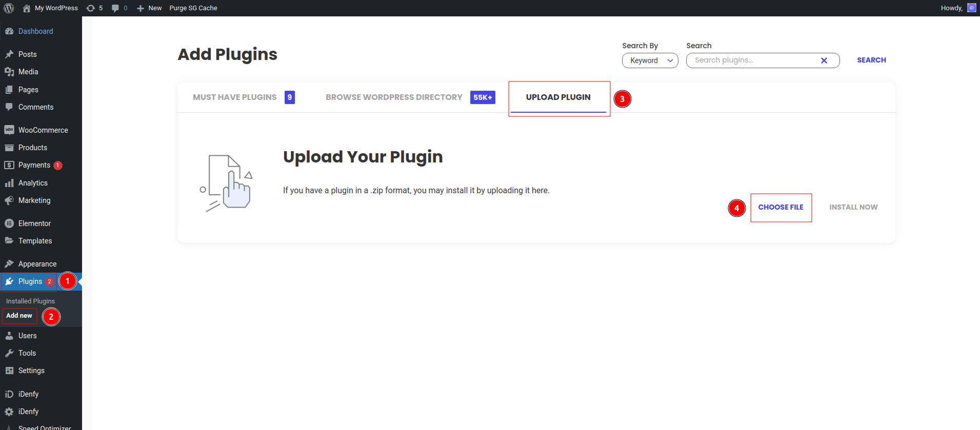The width and height of the screenshot is (980, 430).
Task: Click the Users person icon
Action: point(9,336)
